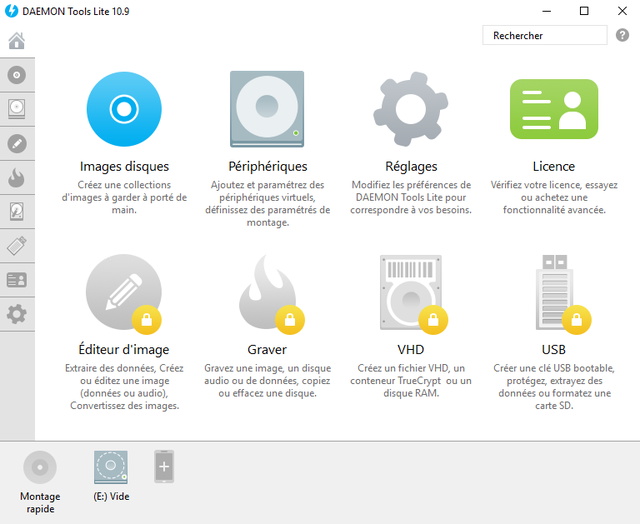The height and width of the screenshot is (524, 640).
Task: Click the Rechercher search field
Action: pos(544,36)
